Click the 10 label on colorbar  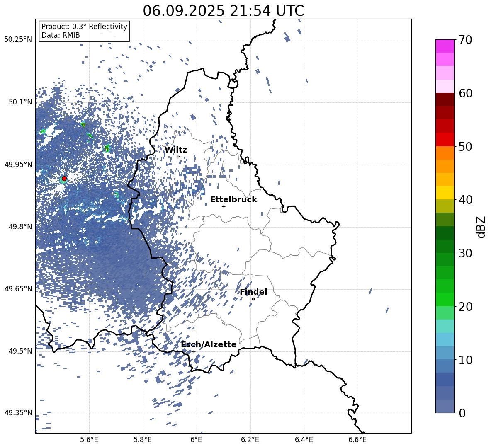tap(466, 360)
